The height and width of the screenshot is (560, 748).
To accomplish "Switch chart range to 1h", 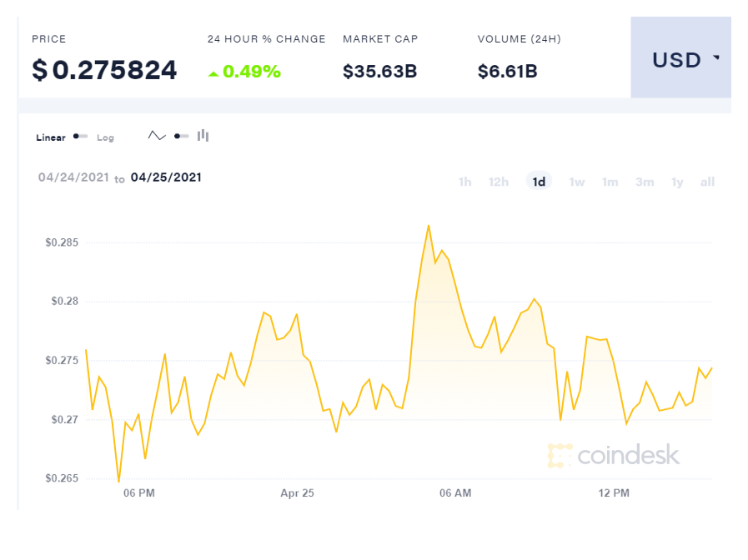I will tap(464, 182).
